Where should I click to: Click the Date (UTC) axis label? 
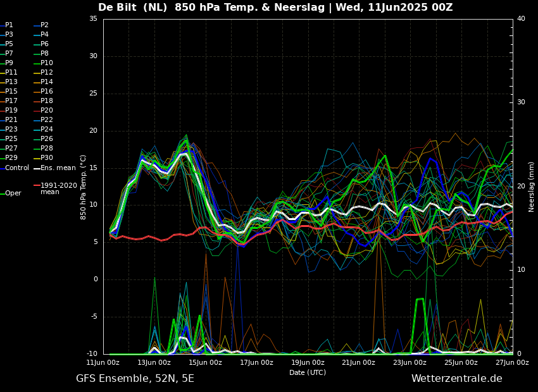click(308, 373)
